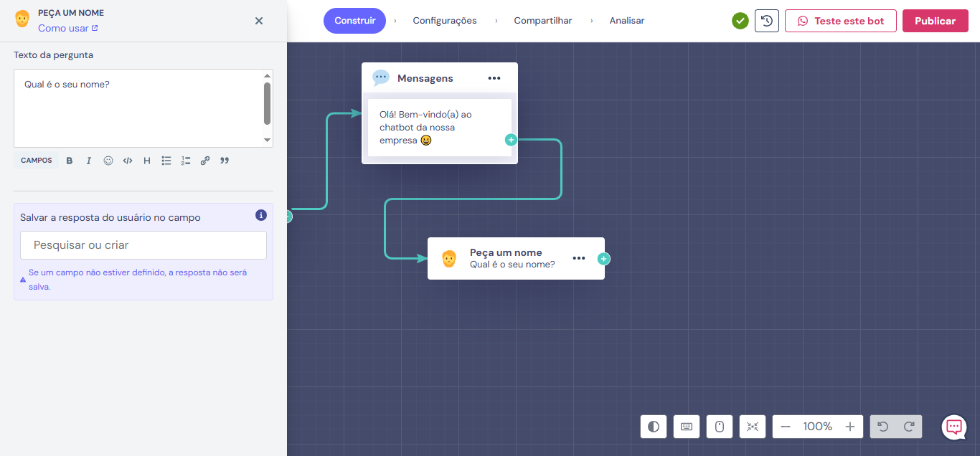This screenshot has height=456, width=980.
Task: Click the question text scrollbar down arrow
Action: 268,141
